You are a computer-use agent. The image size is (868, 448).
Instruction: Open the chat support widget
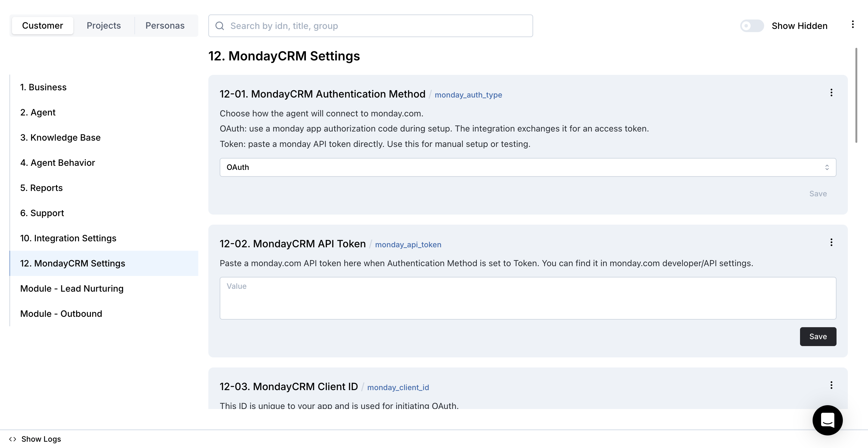(828, 420)
